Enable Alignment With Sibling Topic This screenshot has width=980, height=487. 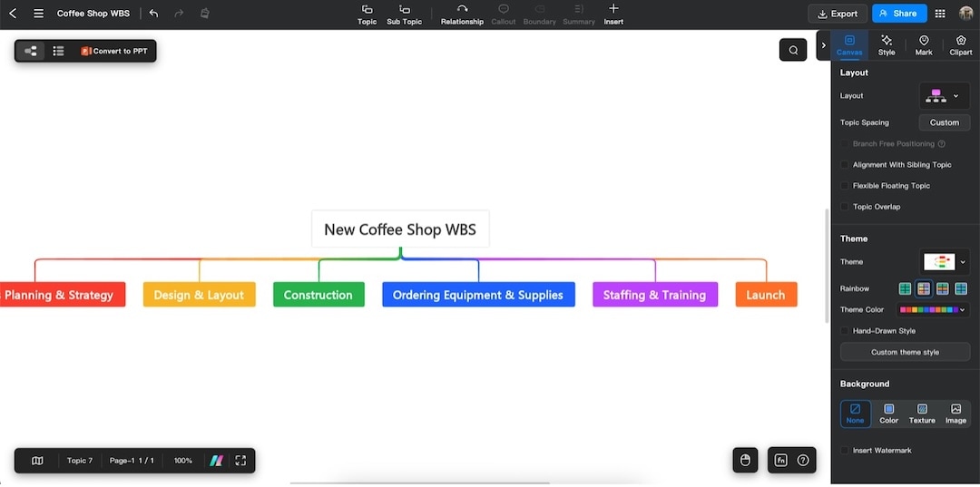pyautogui.click(x=845, y=165)
